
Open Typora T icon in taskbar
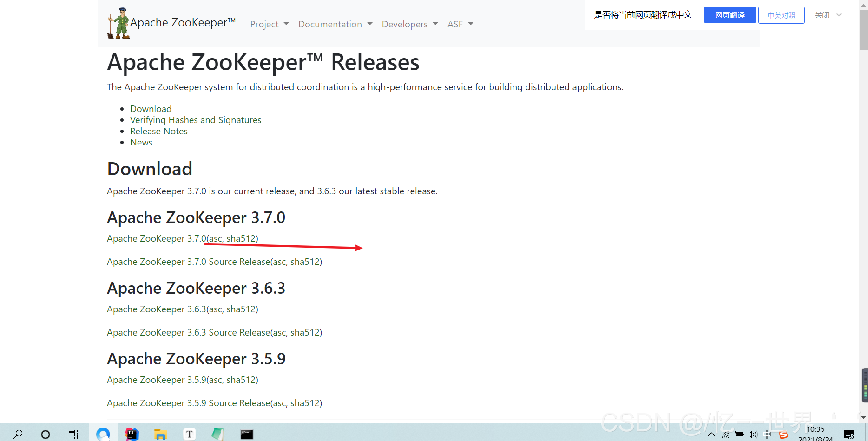pos(189,434)
